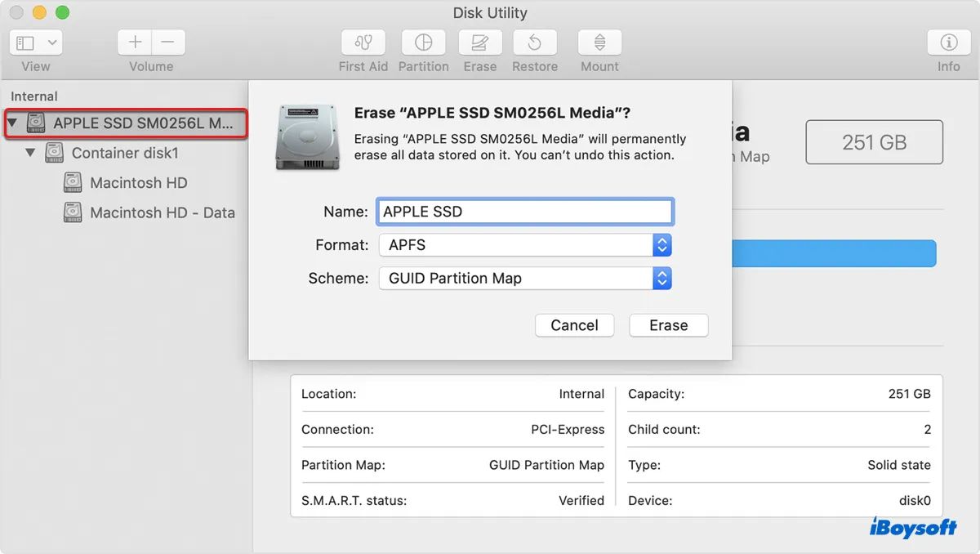Open the Info toolbar icon
The height and width of the screenshot is (554, 980).
click(x=948, y=42)
